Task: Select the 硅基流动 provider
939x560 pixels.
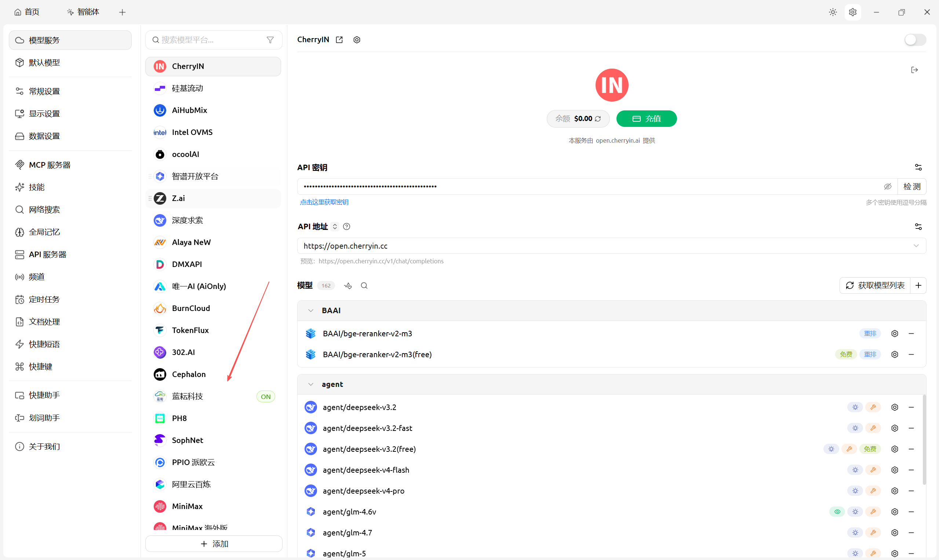Action: pyautogui.click(x=213, y=88)
